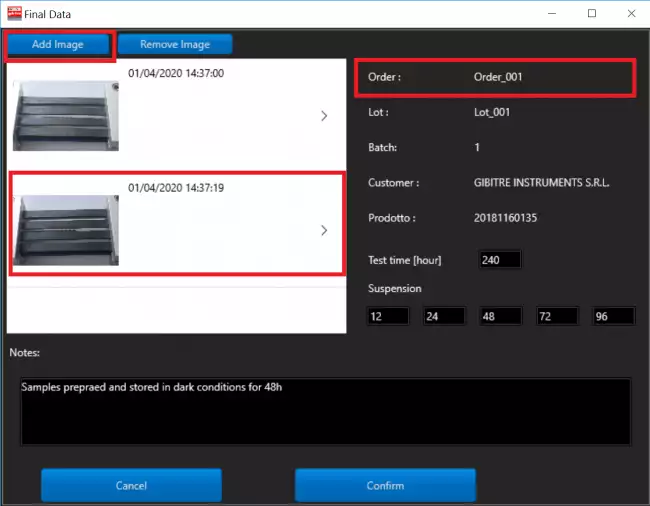The height and width of the screenshot is (506, 650).
Task: Click the Add Image button
Action: click(57, 45)
